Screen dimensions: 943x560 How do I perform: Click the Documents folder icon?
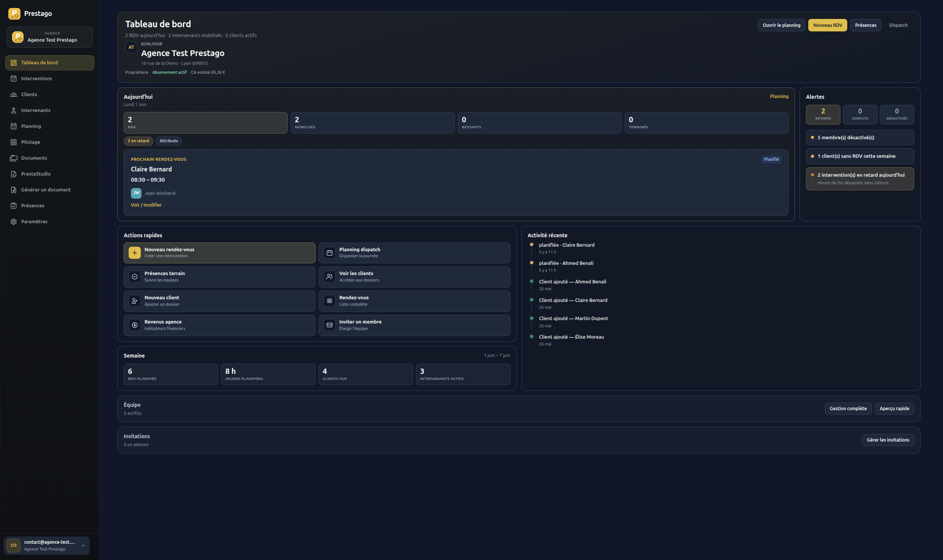(x=14, y=158)
